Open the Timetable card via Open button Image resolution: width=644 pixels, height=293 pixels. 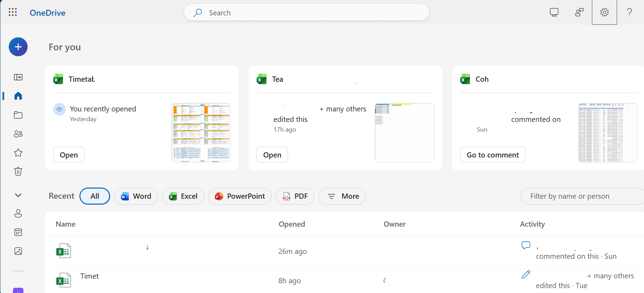(x=69, y=155)
